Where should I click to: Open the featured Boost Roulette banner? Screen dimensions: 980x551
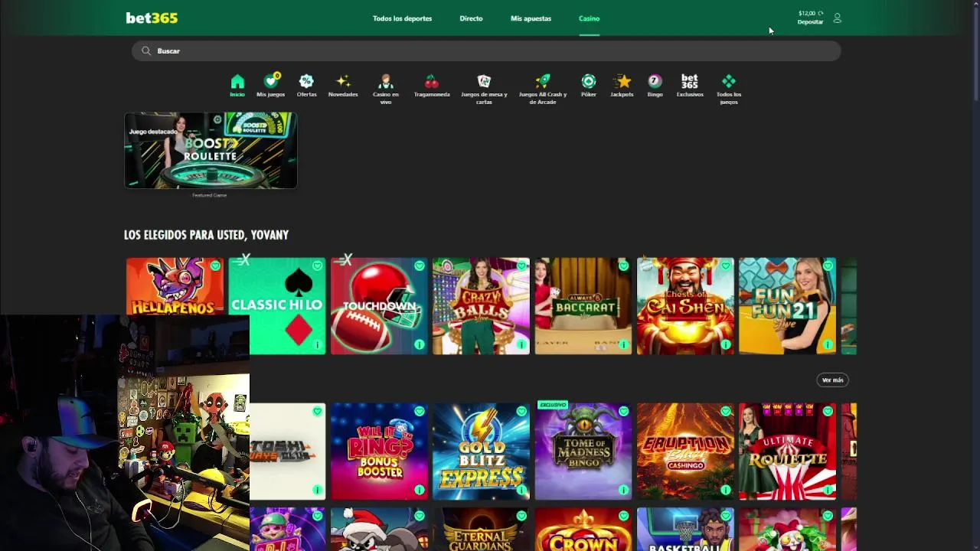click(x=211, y=151)
